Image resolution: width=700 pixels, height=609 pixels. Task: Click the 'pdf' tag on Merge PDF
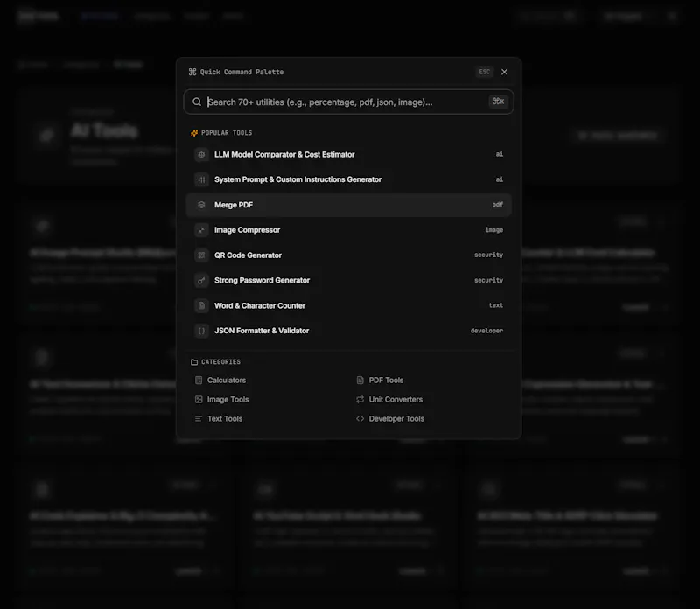pos(497,205)
